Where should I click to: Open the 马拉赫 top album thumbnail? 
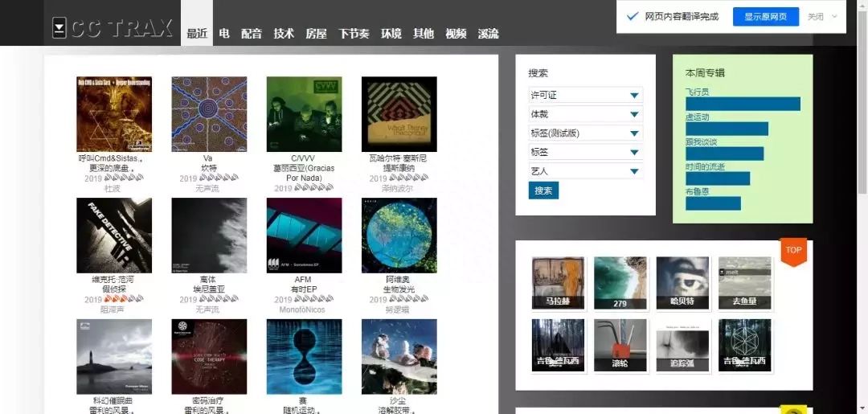[x=558, y=283]
